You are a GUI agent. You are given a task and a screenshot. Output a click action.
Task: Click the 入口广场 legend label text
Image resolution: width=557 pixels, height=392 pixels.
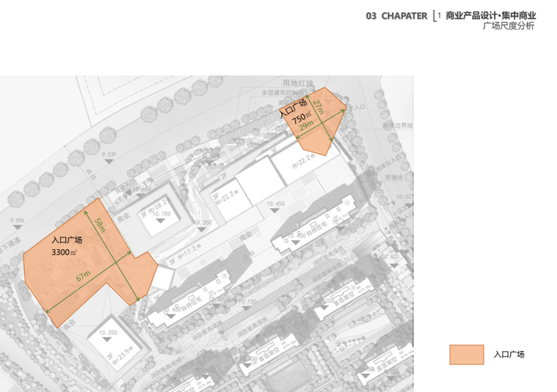(x=509, y=355)
